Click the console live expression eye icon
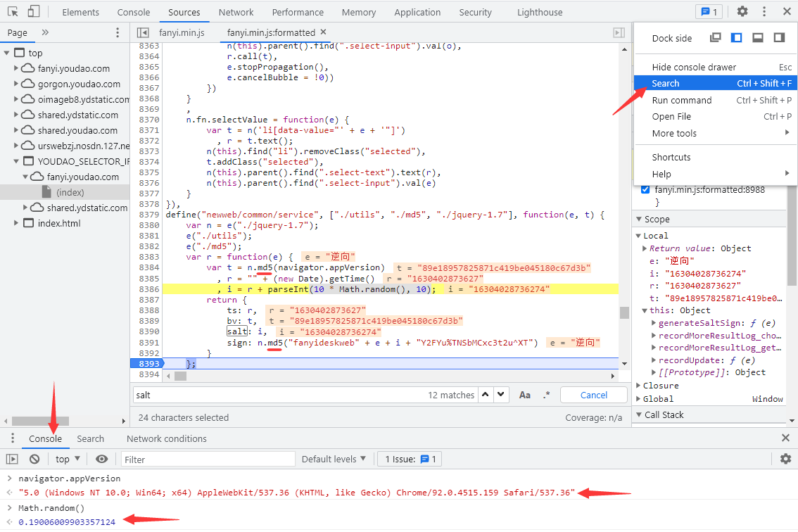Viewport: 798px width, 532px height. point(102,459)
